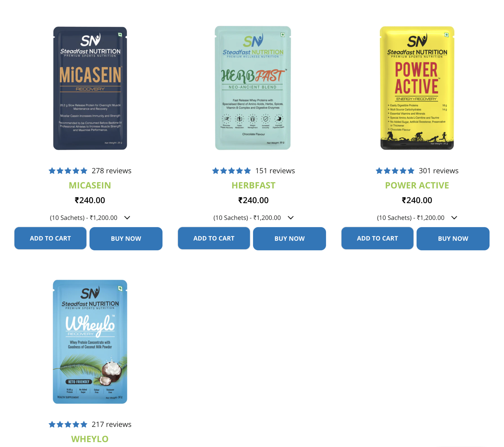View the 301 reviews for Power Active
Viewport: 504px width, 447px height.
(x=438, y=170)
